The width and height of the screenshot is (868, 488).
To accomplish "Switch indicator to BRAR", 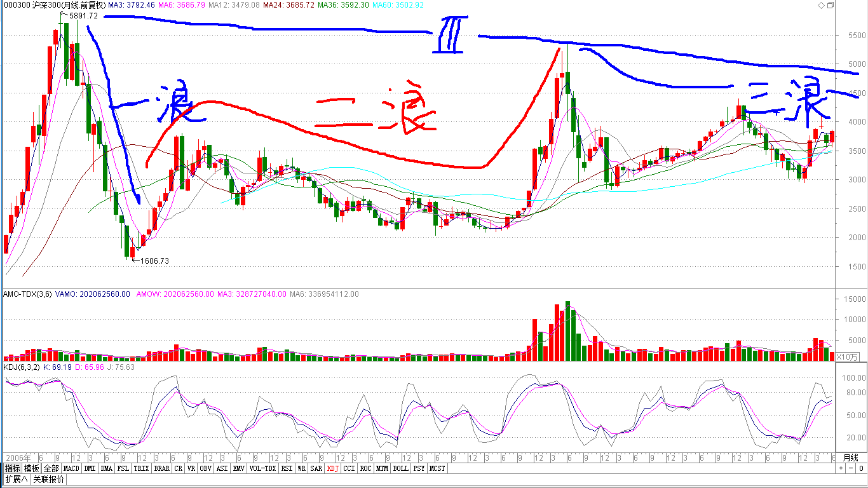I will click(x=162, y=468).
